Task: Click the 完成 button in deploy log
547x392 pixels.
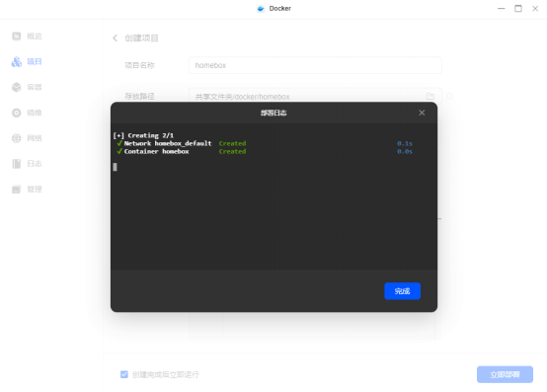Action: pos(402,291)
